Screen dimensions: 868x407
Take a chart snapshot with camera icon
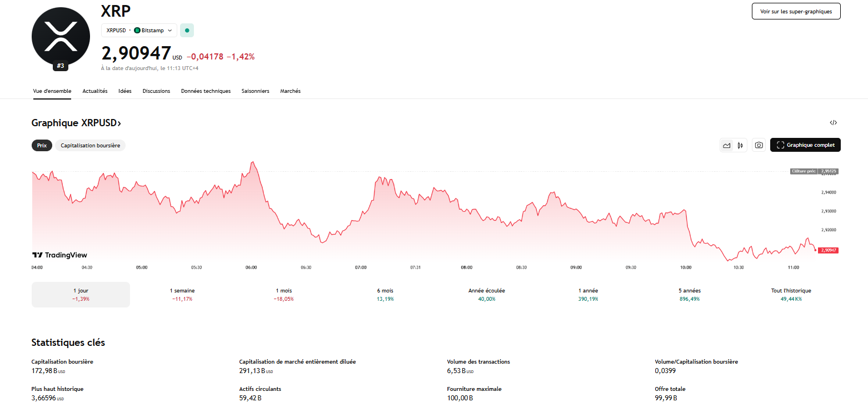759,145
